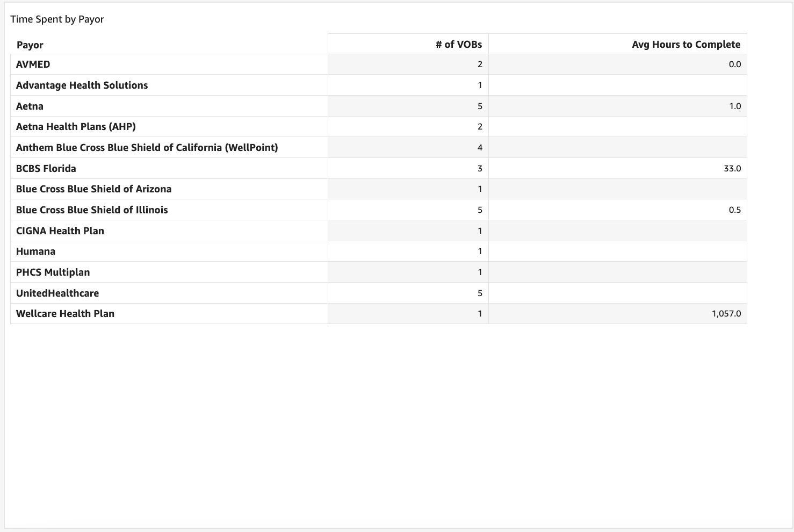Select the PHCS Multiplan row label
Viewport: 794px width, 532px height.
53,272
